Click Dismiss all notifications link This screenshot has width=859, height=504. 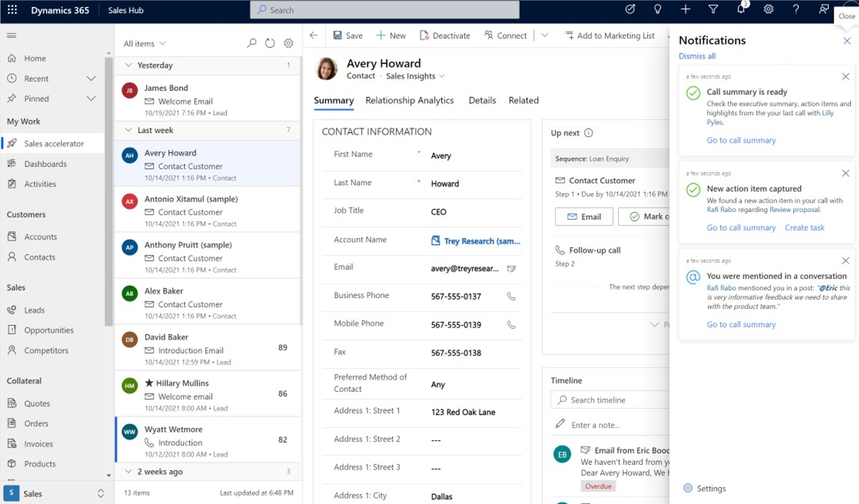click(x=697, y=56)
